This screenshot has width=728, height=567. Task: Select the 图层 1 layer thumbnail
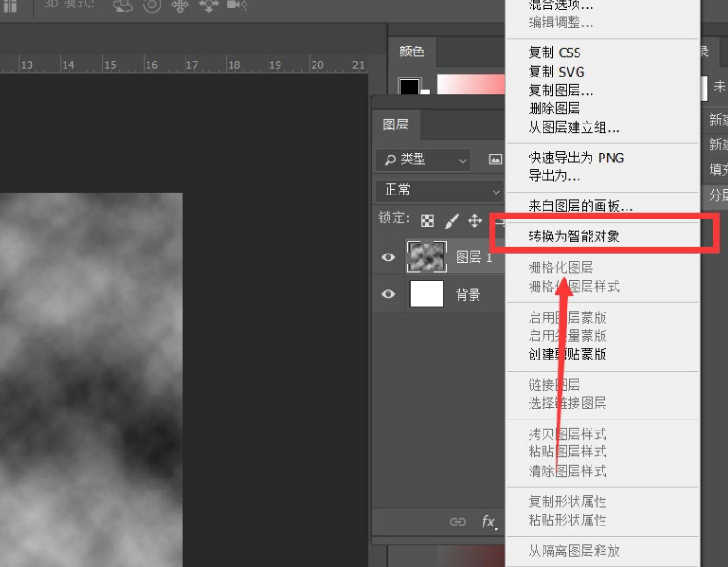[426, 257]
